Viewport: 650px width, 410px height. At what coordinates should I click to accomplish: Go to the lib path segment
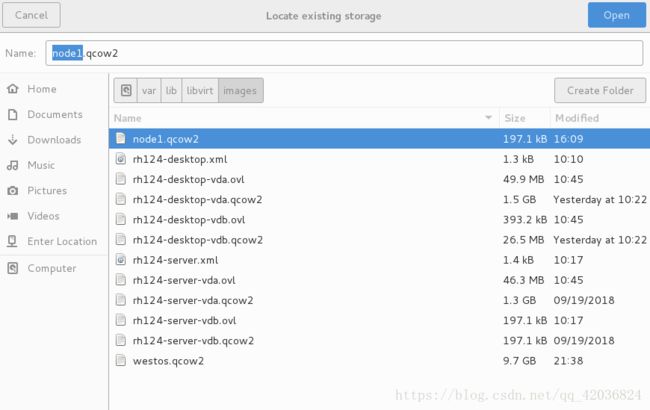(171, 90)
